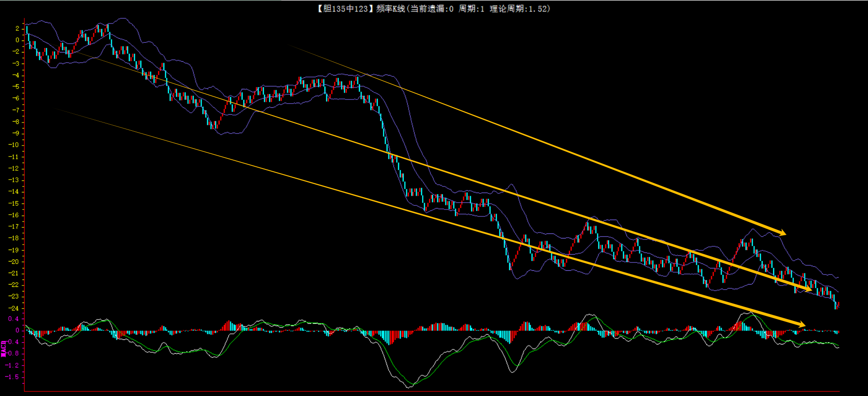Viewport: 868px width, 396px height.
Task: Click the deepest MACD line trough
Action: [x=409, y=387]
